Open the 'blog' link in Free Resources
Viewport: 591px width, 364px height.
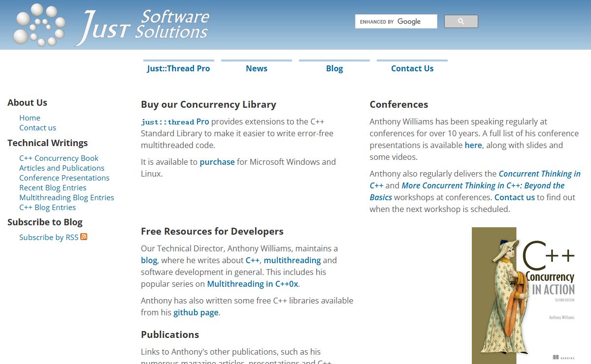click(x=149, y=260)
